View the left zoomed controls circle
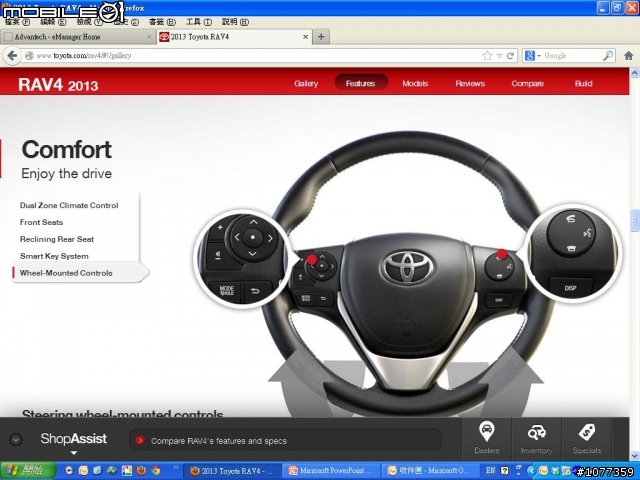Screen dimensions: 640x480 [242, 258]
